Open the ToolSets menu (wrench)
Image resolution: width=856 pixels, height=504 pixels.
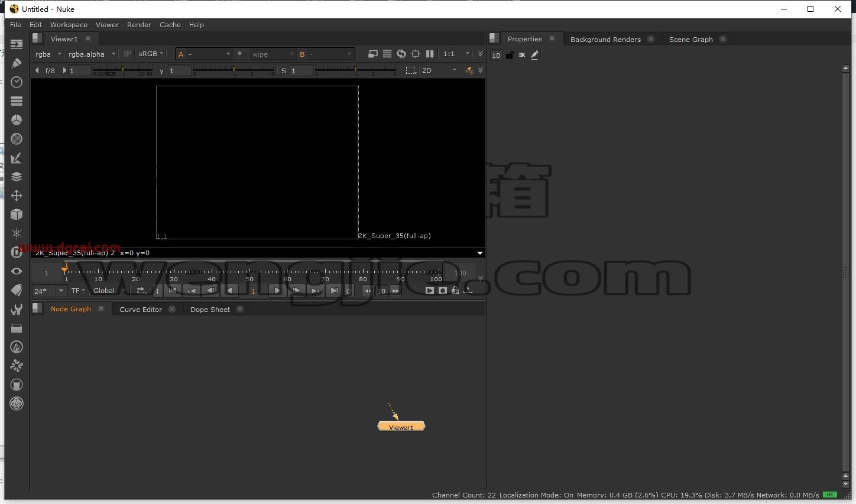coord(17,309)
